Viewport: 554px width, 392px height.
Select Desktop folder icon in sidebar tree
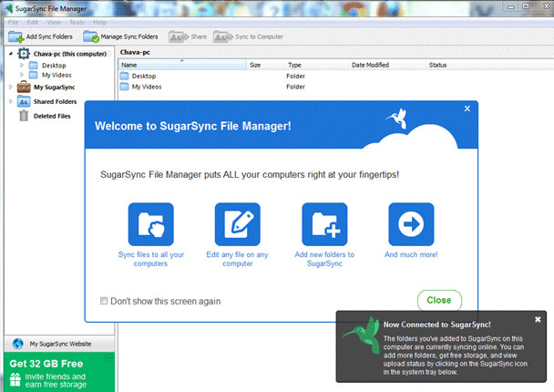(33, 66)
